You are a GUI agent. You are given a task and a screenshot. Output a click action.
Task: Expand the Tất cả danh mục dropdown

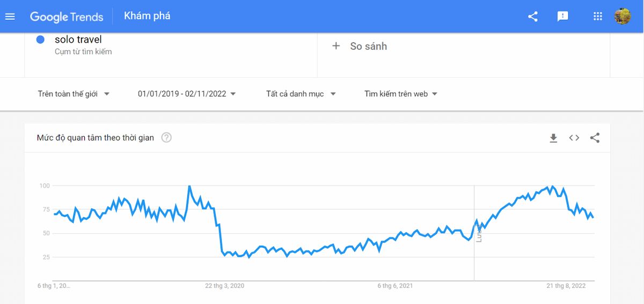(x=301, y=94)
